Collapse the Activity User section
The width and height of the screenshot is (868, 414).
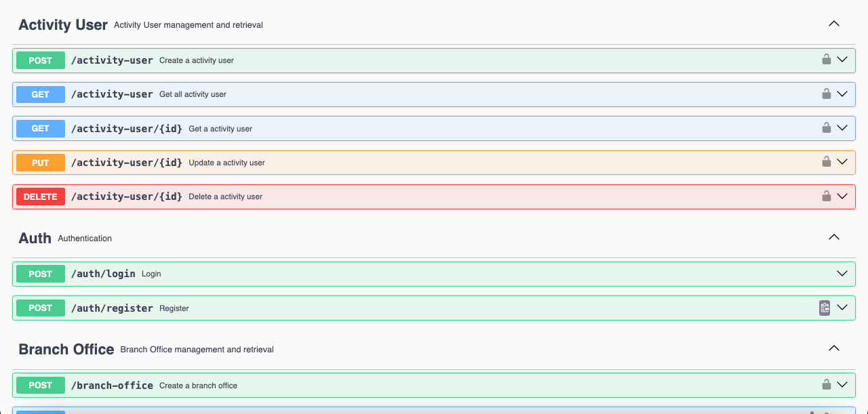click(x=834, y=24)
